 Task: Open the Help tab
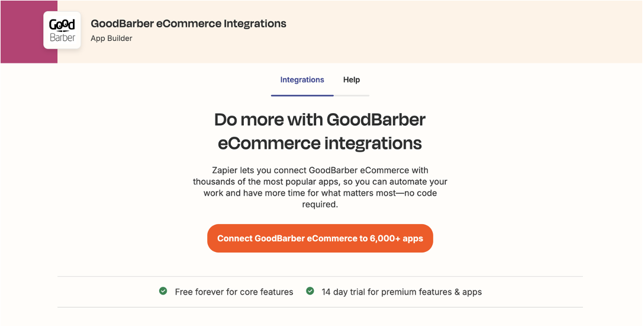(x=352, y=80)
